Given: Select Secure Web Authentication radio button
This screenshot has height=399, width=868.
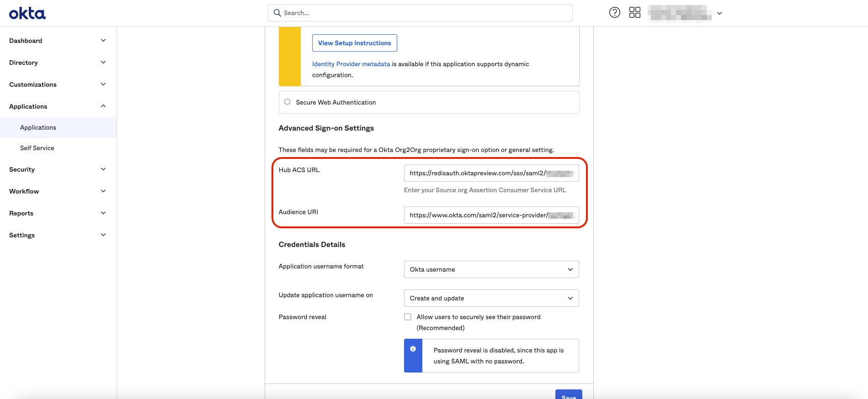Looking at the screenshot, I should click(287, 102).
